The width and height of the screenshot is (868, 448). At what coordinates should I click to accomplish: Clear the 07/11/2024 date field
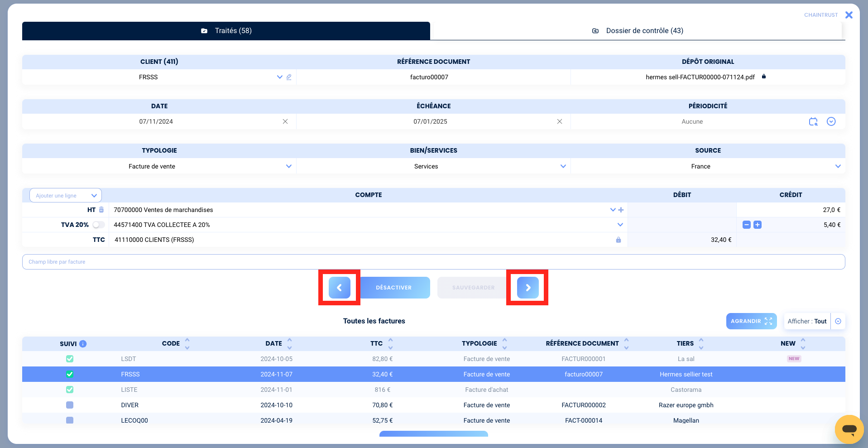tap(285, 121)
